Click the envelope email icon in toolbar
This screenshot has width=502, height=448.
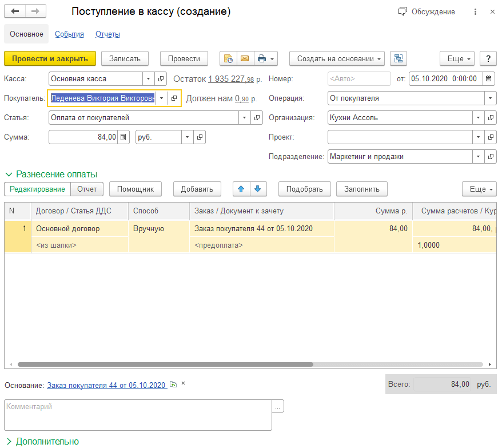tap(245, 58)
